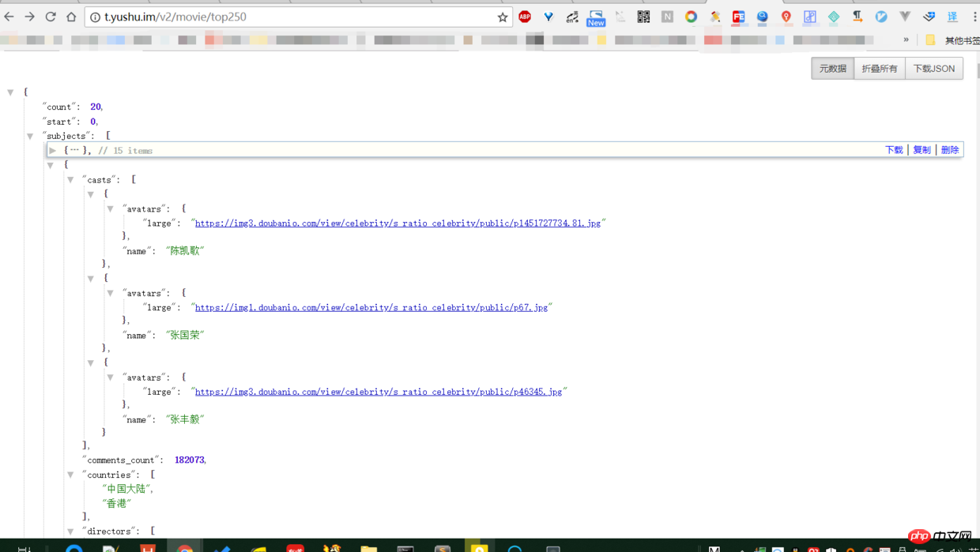Open the p1451727734.81.jpg avatar link

point(398,223)
